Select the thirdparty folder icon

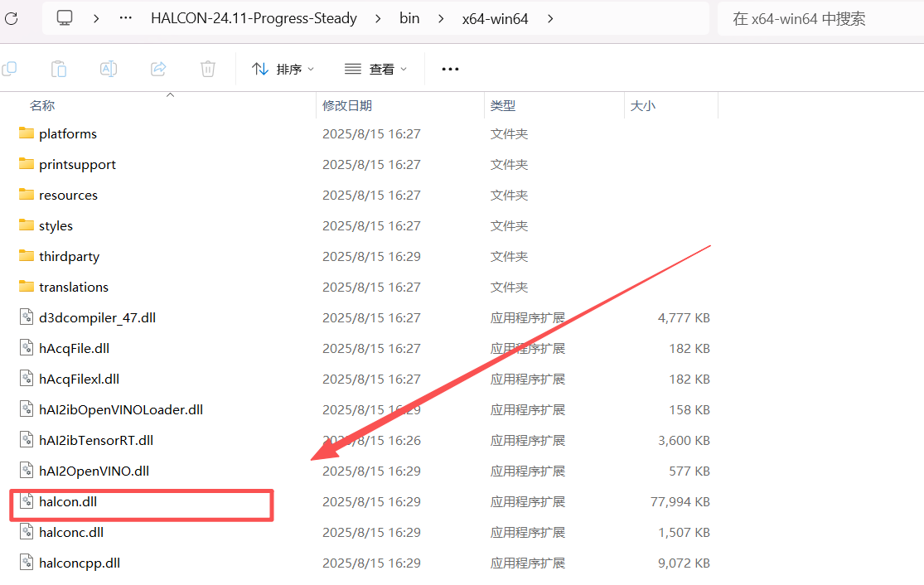26,256
